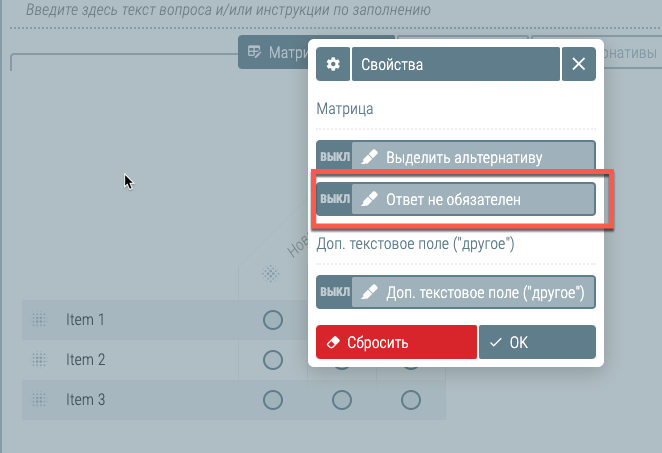Click the eraser icon in Сбросить button
Image resolution: width=662 pixels, height=453 pixels.
tap(333, 342)
